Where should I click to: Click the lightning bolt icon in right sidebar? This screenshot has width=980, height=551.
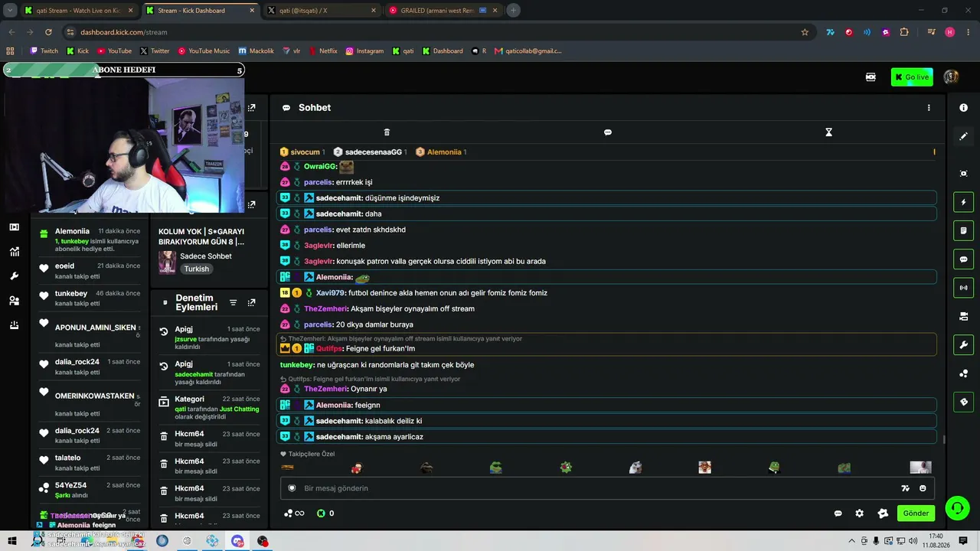(964, 202)
